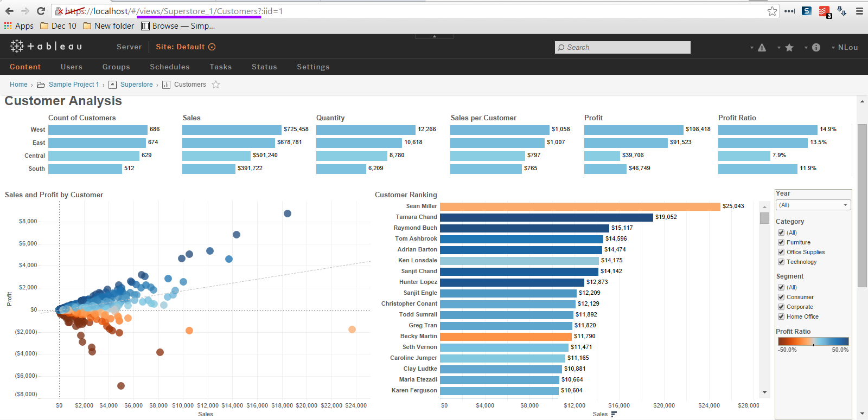The height and width of the screenshot is (420, 868).
Task: Open the Apps shortcut in bookmarks bar
Action: tap(19, 26)
